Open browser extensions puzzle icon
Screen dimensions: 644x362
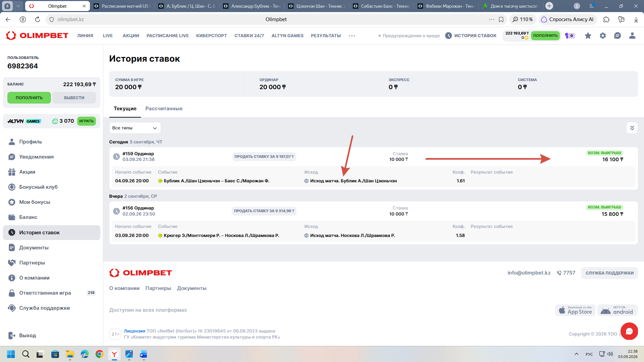point(606,19)
